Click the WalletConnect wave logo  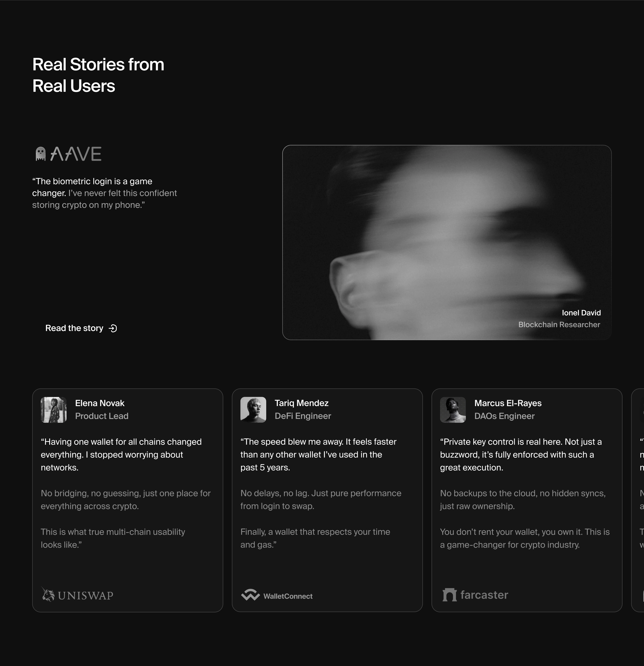tap(250, 595)
